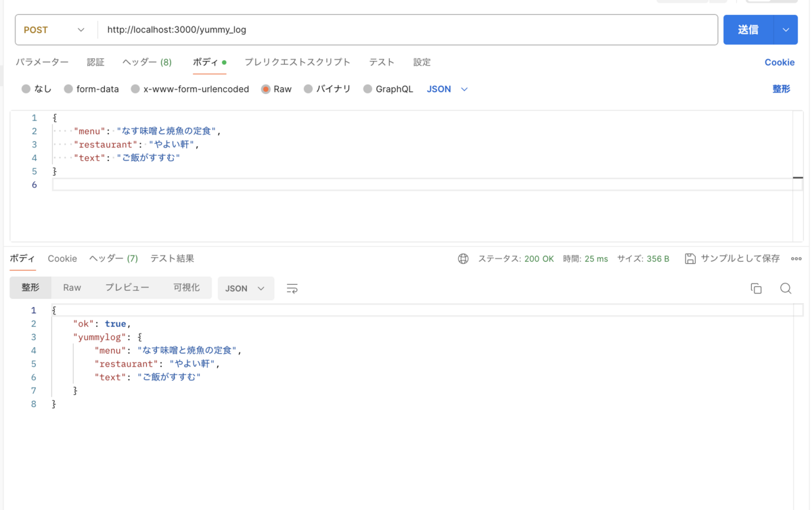The image size is (812, 510).
Task: Select the なし body type radio
Action: (x=26, y=89)
